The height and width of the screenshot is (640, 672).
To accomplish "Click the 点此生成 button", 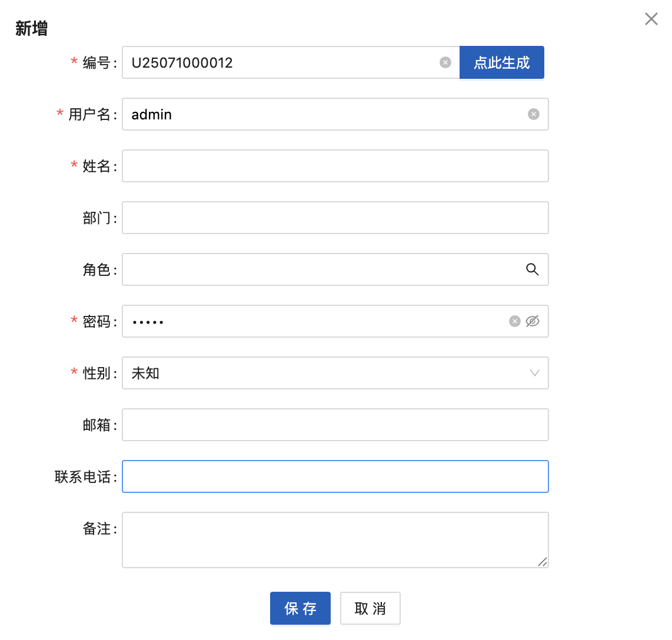I will point(501,62).
